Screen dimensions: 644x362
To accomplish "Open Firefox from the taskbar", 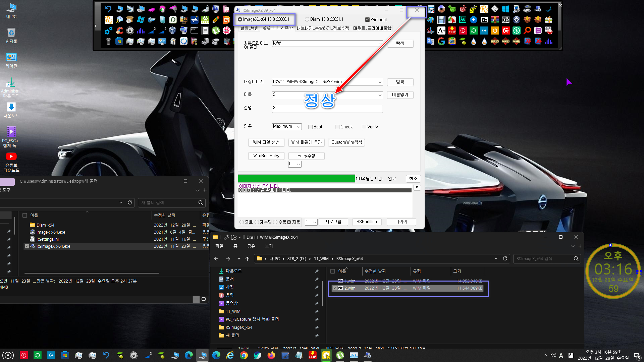I will click(x=271, y=355).
